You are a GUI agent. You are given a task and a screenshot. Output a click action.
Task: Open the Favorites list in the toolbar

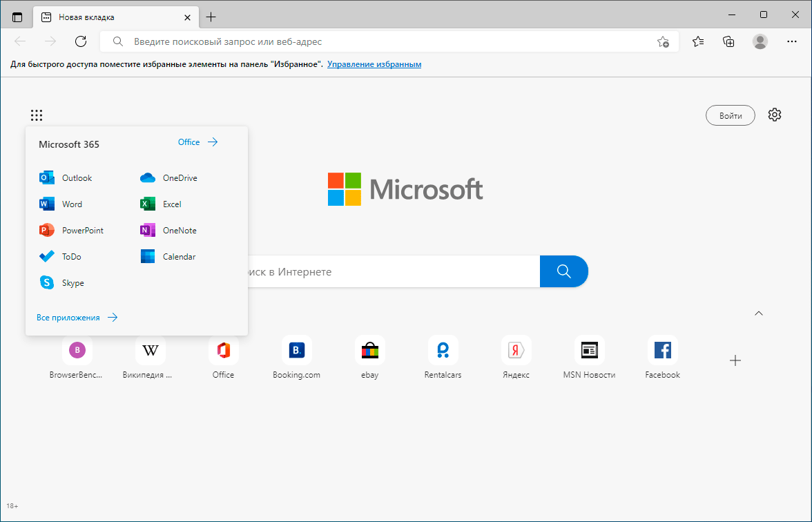point(698,41)
